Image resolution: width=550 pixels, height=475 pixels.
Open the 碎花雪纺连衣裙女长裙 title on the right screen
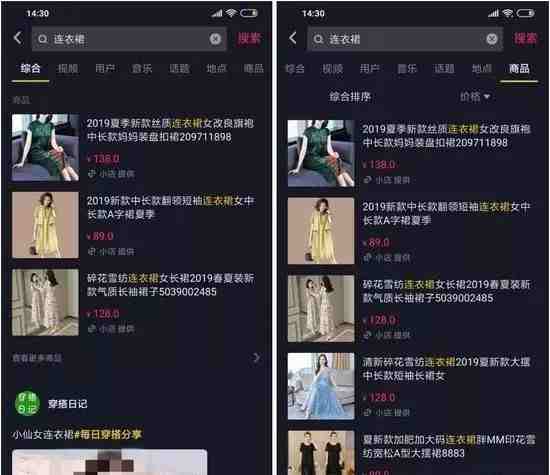pyautogui.click(x=446, y=291)
